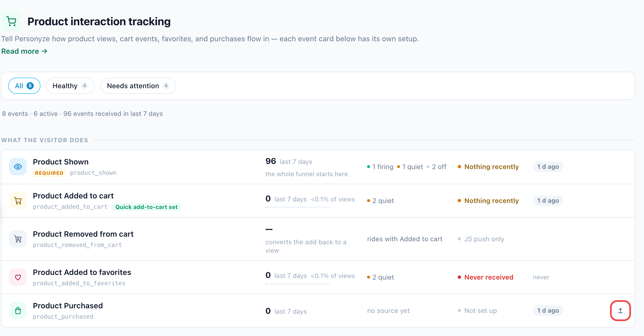Click 2 quiet in Added to favorites row
The height and width of the screenshot is (336, 644).
[380, 277]
